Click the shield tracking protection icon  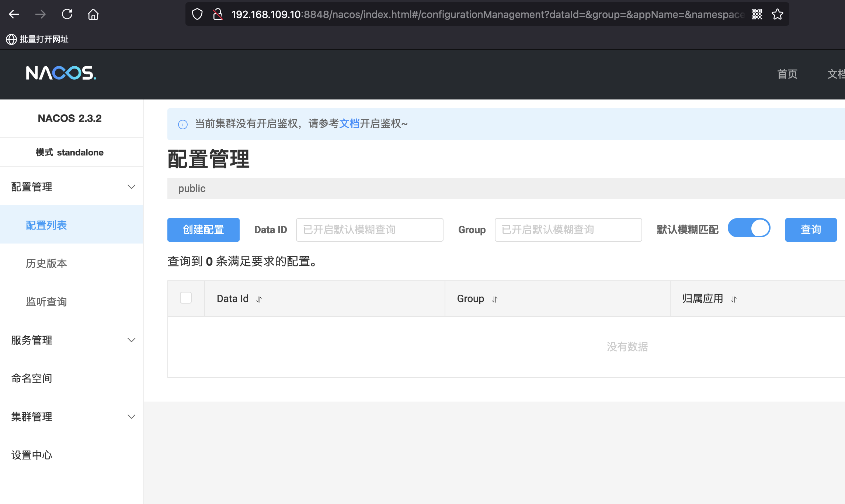click(x=197, y=14)
